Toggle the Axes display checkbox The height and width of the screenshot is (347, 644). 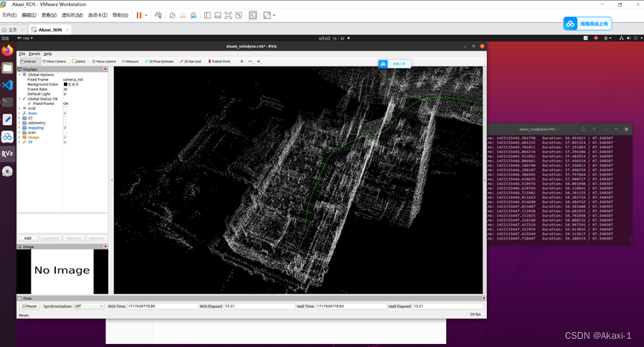(65, 113)
